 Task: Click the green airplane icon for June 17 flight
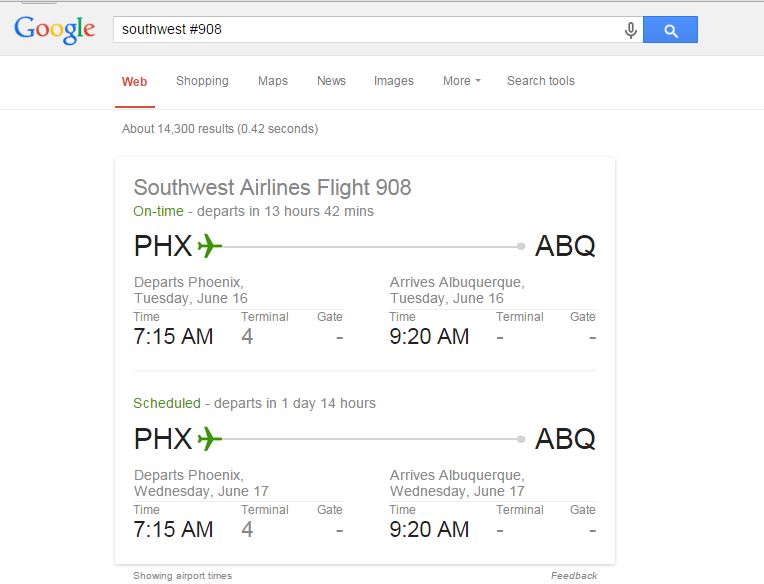click(x=210, y=438)
